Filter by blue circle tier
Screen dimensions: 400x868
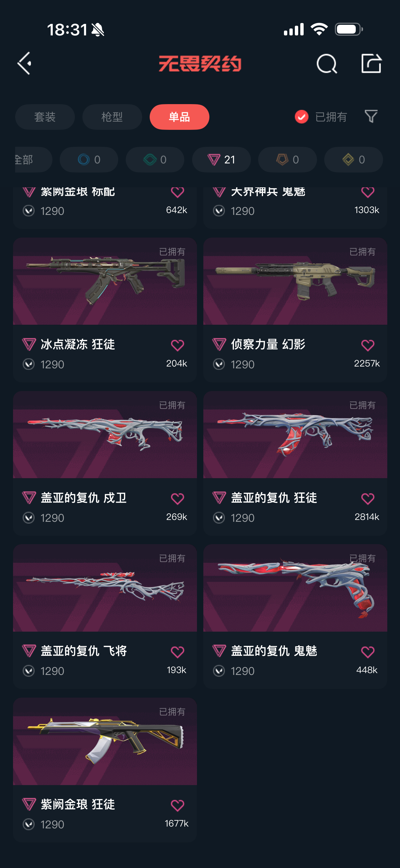[89, 159]
